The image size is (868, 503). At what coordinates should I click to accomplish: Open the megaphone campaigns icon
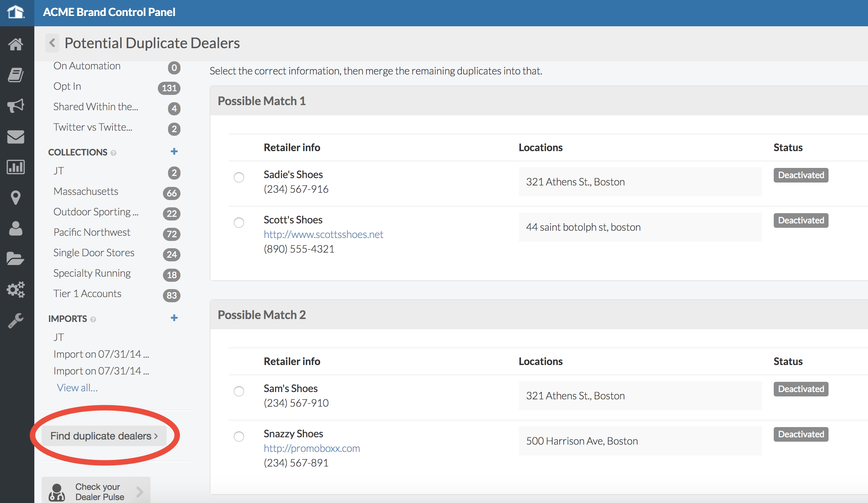tap(16, 105)
